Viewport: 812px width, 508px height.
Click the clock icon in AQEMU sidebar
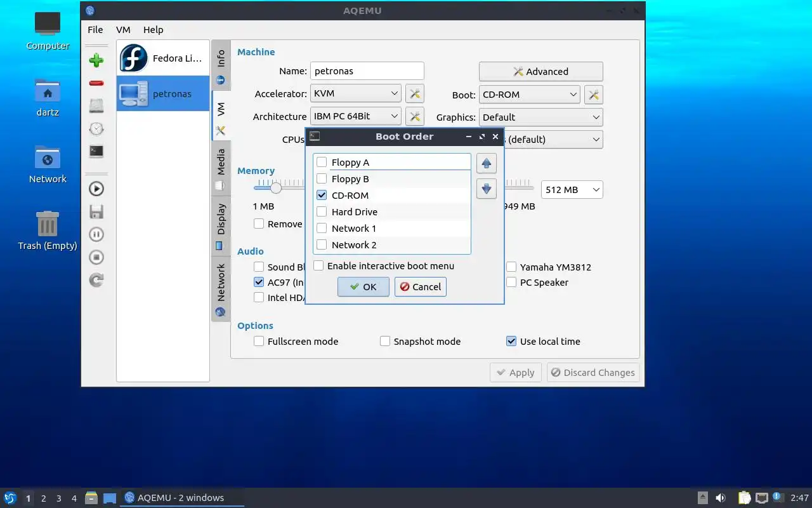pyautogui.click(x=96, y=129)
